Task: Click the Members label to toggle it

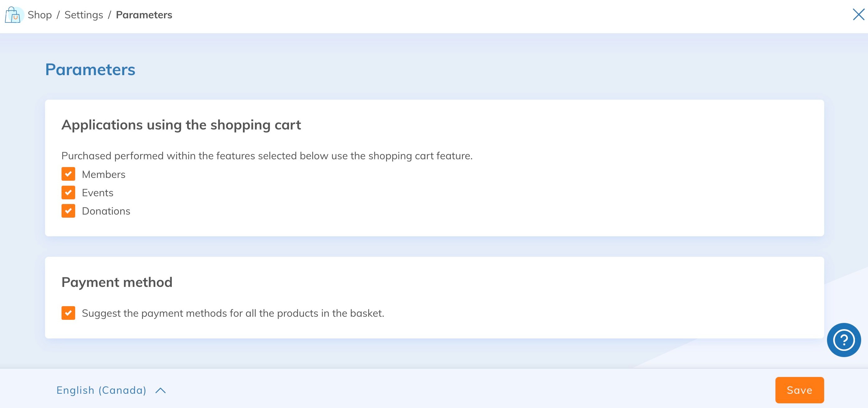Action: click(x=103, y=174)
